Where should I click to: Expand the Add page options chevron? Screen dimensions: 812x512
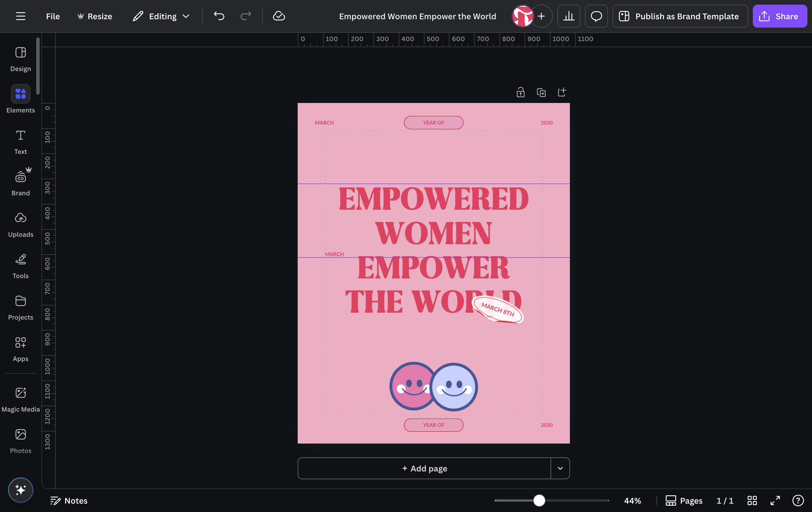[560, 468]
